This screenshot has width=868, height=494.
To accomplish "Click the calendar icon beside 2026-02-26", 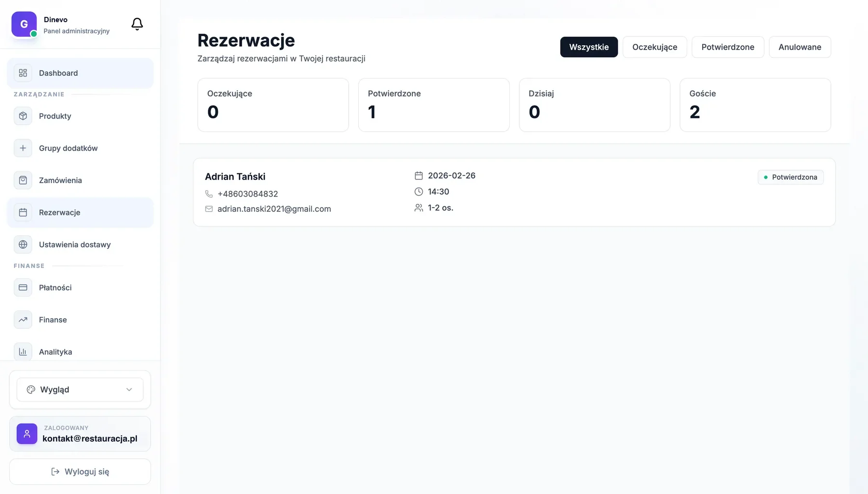I will point(419,175).
